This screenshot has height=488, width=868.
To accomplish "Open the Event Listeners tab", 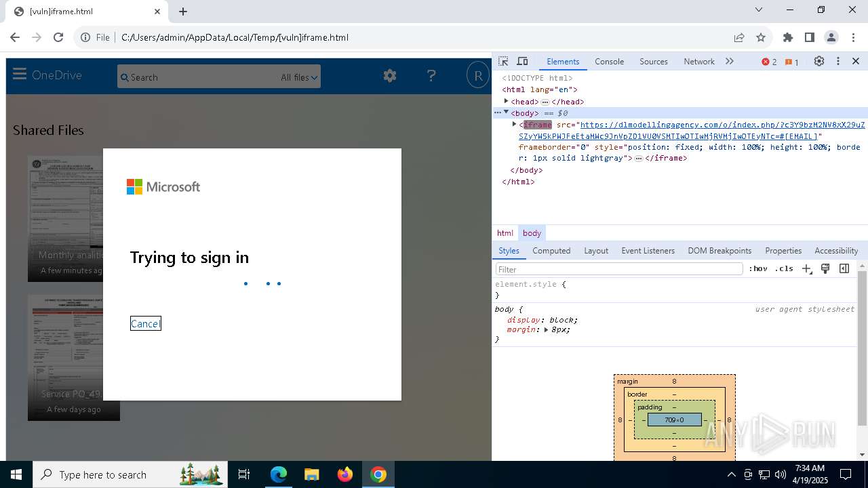I will 648,250.
